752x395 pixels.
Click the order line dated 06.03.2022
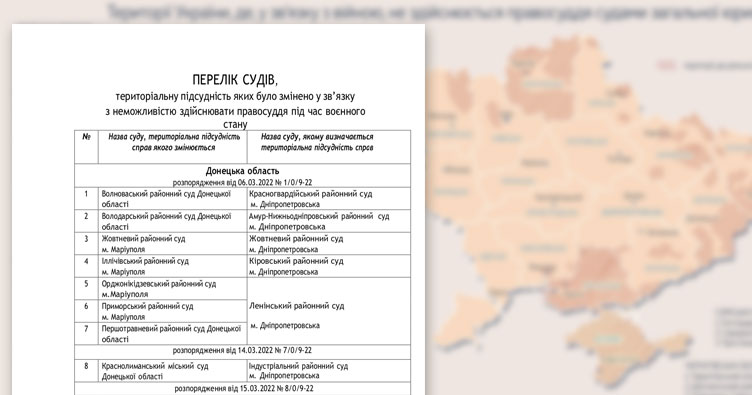point(242,182)
